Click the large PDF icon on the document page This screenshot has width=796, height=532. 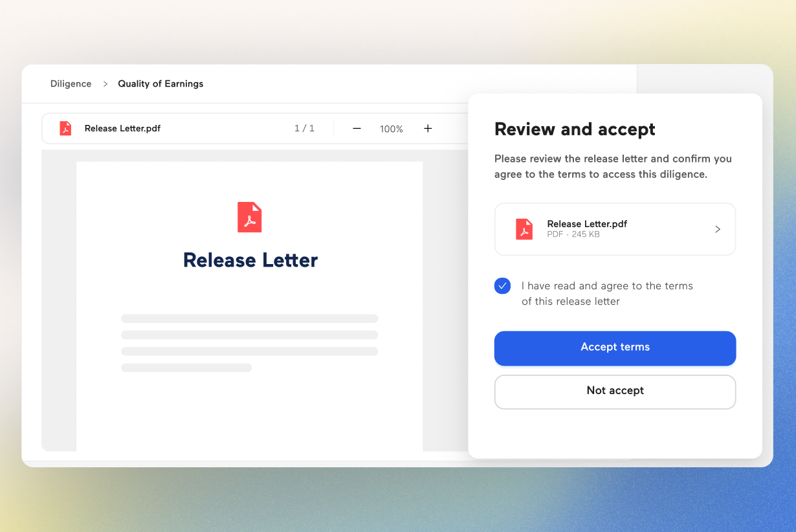point(250,217)
